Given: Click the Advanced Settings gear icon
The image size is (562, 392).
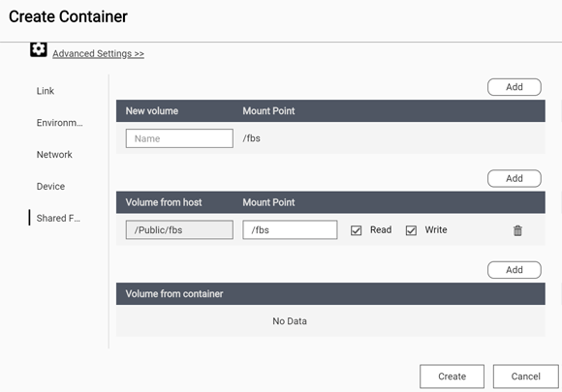Looking at the screenshot, I should click(x=39, y=49).
